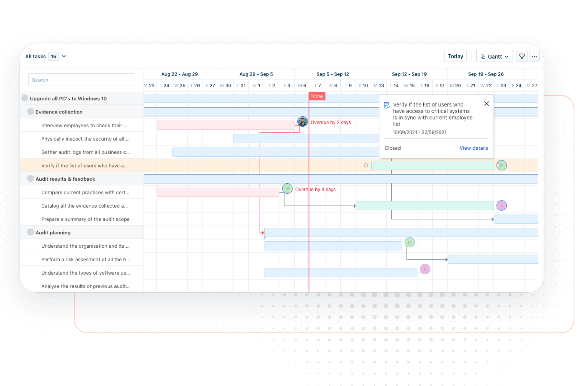The width and height of the screenshot is (588, 386).
Task: Click the task checklist icon in the popup
Action: [387, 105]
